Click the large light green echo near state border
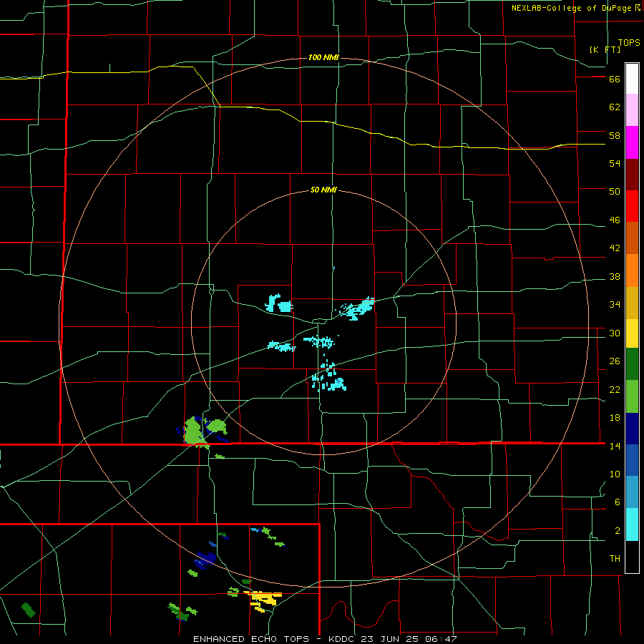644x644 pixels. point(194,431)
